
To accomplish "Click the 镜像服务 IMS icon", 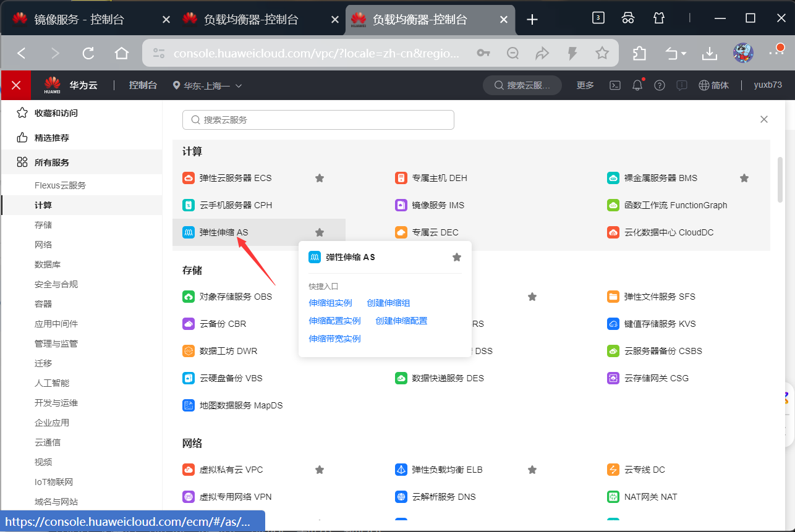I will pyautogui.click(x=401, y=205).
